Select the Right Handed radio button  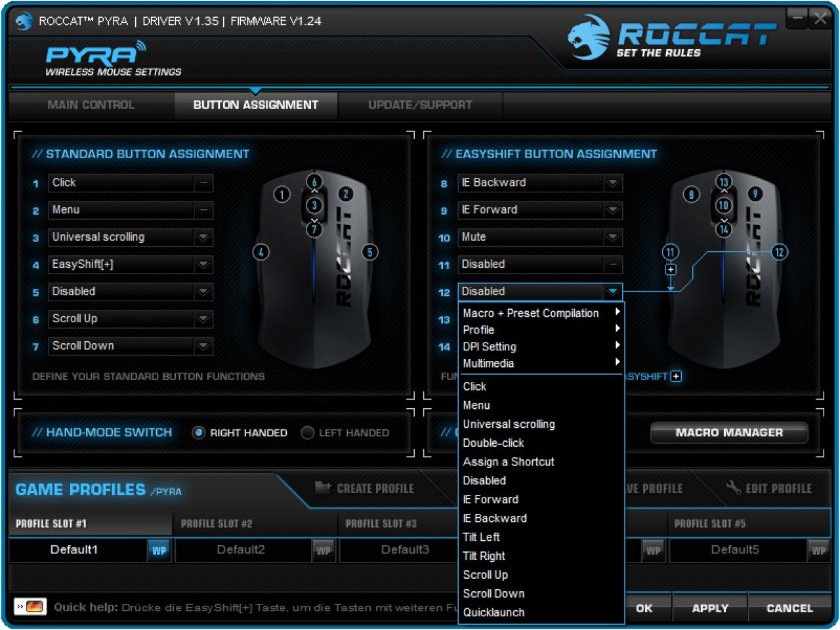pyautogui.click(x=198, y=432)
